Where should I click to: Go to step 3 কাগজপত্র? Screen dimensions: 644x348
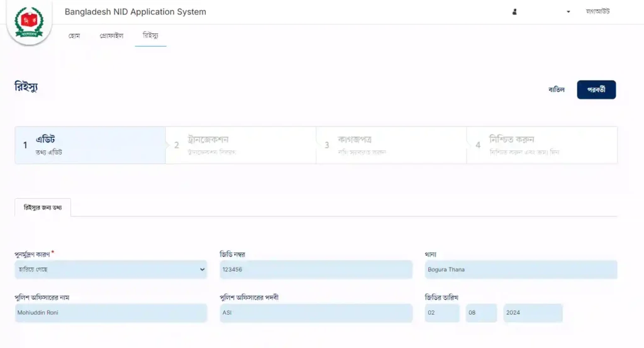click(391, 145)
